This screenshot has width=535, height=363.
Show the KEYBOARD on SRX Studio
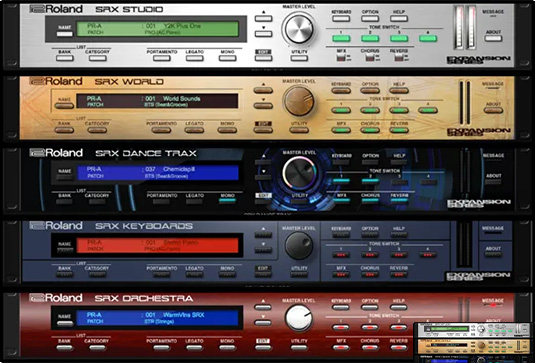point(341,18)
